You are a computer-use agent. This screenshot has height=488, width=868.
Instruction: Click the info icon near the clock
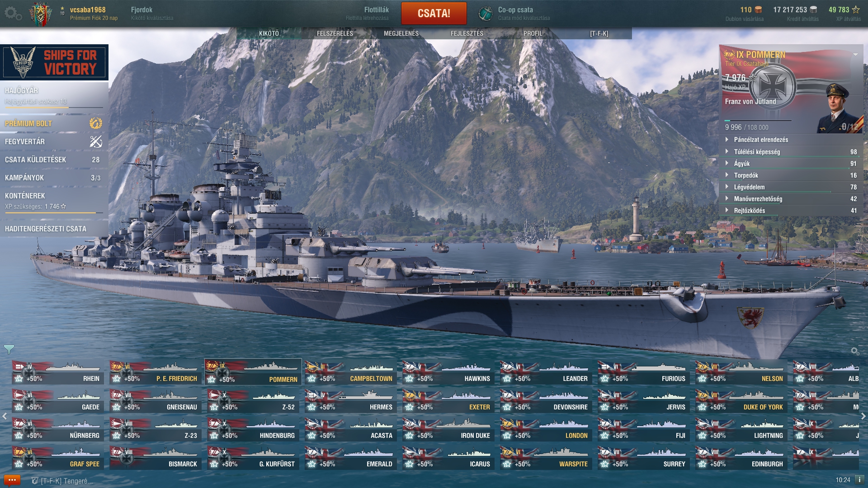point(859,480)
